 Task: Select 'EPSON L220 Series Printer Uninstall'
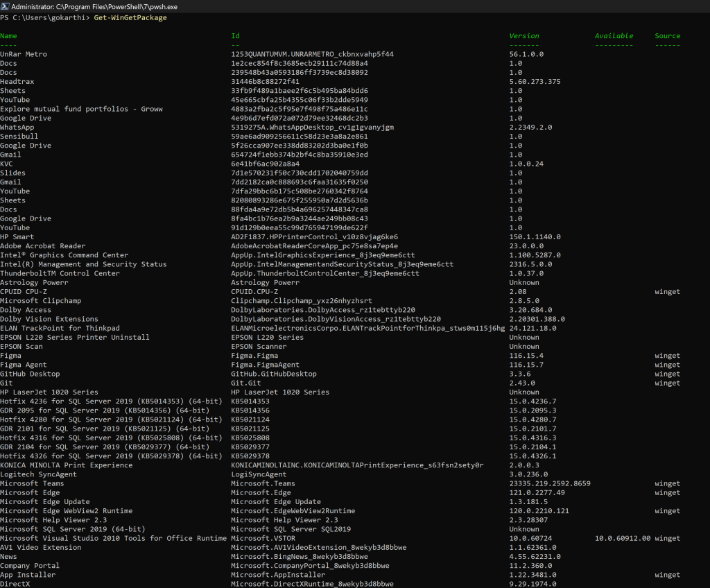75,337
